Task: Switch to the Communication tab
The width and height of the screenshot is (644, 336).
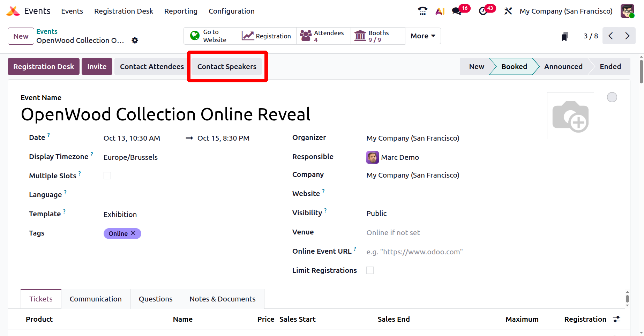Action: pyautogui.click(x=96, y=299)
